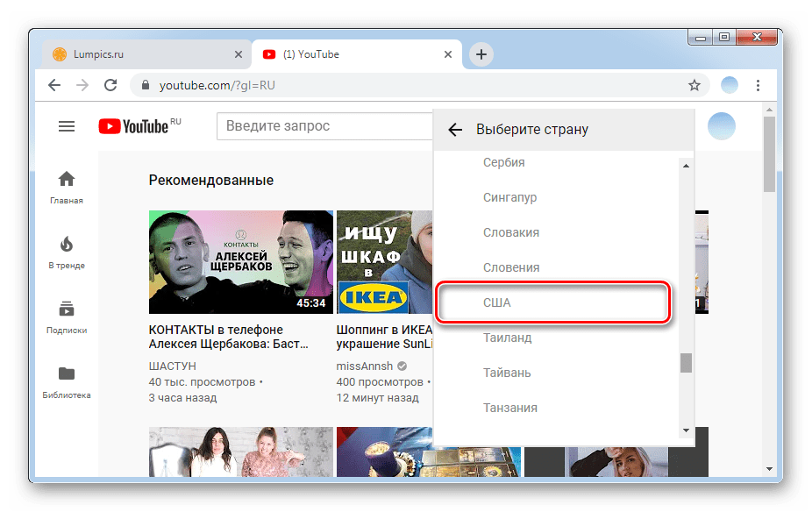812x512 pixels.
Task: Click back arrow in country picker
Action: point(454,130)
